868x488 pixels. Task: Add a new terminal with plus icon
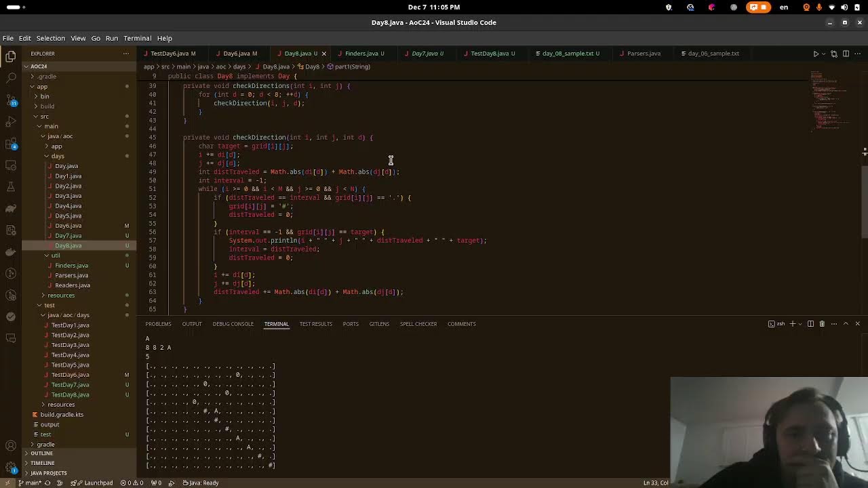pyautogui.click(x=792, y=324)
